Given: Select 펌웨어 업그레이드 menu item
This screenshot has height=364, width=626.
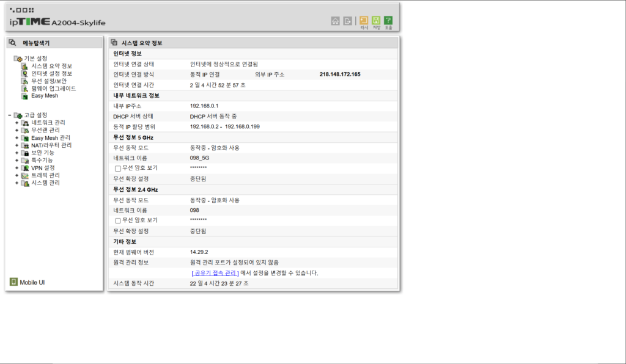Looking at the screenshot, I should 53,89.
